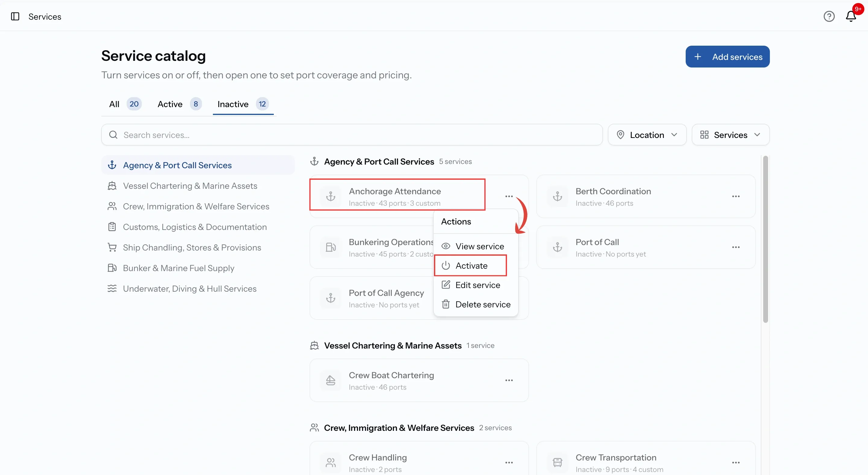The height and width of the screenshot is (475, 868).
Task: Toggle the sidebar panel icon
Action: point(15,17)
